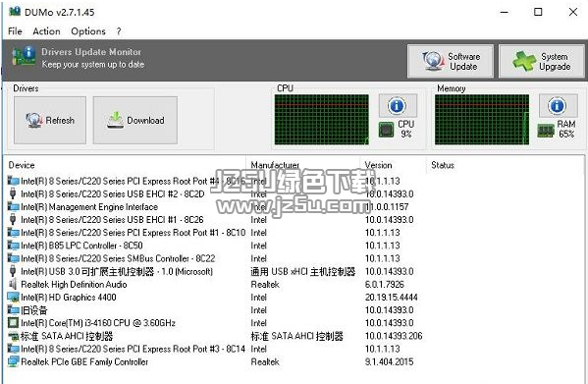Click the RAM module icon
Image resolution: width=588 pixels, height=384 pixels.
pyautogui.click(x=546, y=131)
